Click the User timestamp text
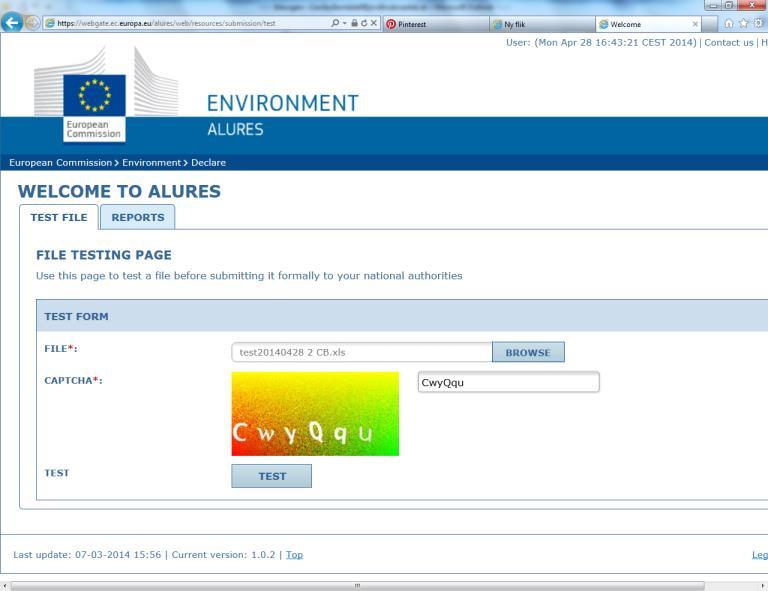The width and height of the screenshot is (768, 591). (601, 43)
